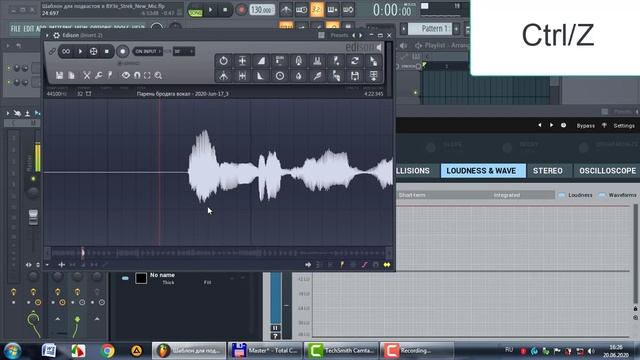Click the sample title text in Edison

pyautogui.click(x=182, y=94)
